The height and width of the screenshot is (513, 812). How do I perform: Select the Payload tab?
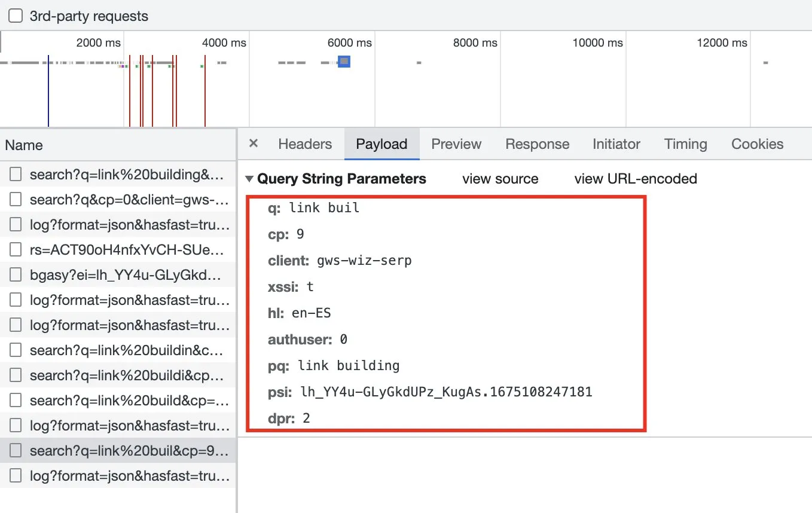(381, 144)
